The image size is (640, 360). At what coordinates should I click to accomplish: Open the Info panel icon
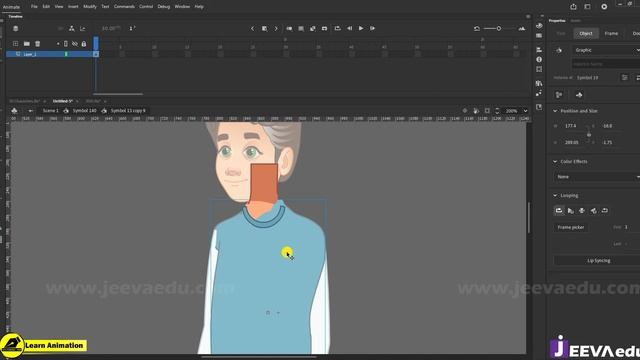[539, 59]
